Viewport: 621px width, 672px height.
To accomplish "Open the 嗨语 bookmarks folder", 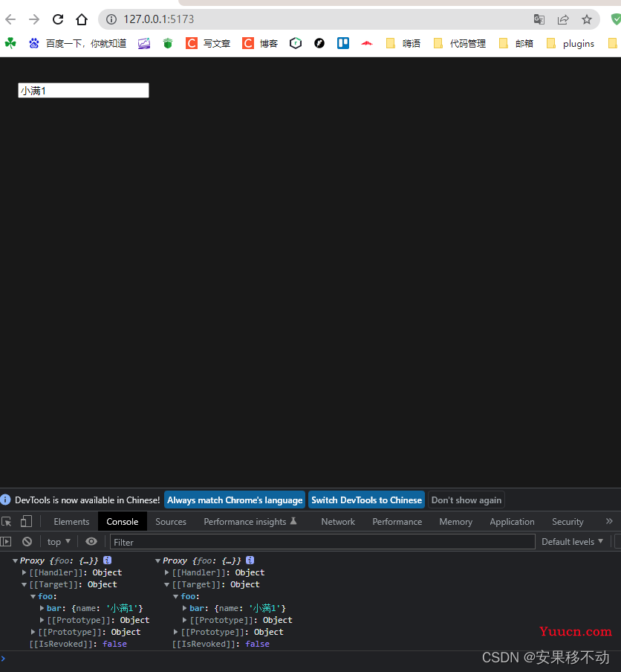I will (403, 43).
